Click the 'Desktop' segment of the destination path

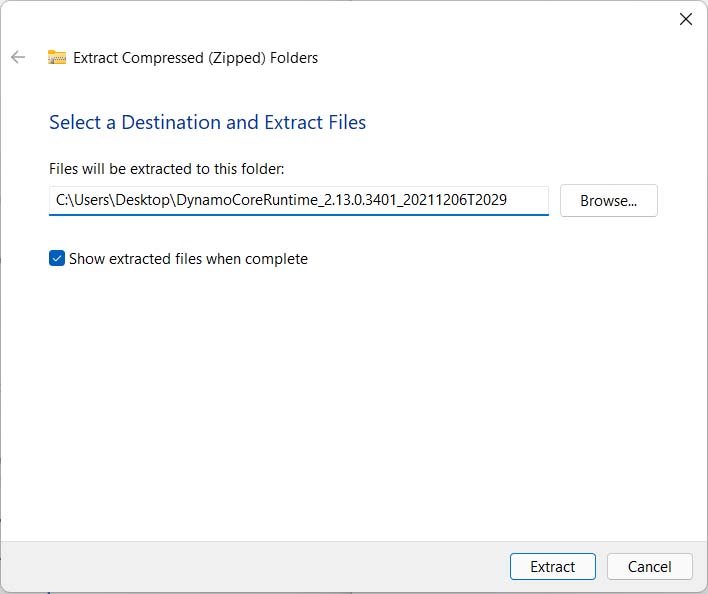click(x=143, y=200)
